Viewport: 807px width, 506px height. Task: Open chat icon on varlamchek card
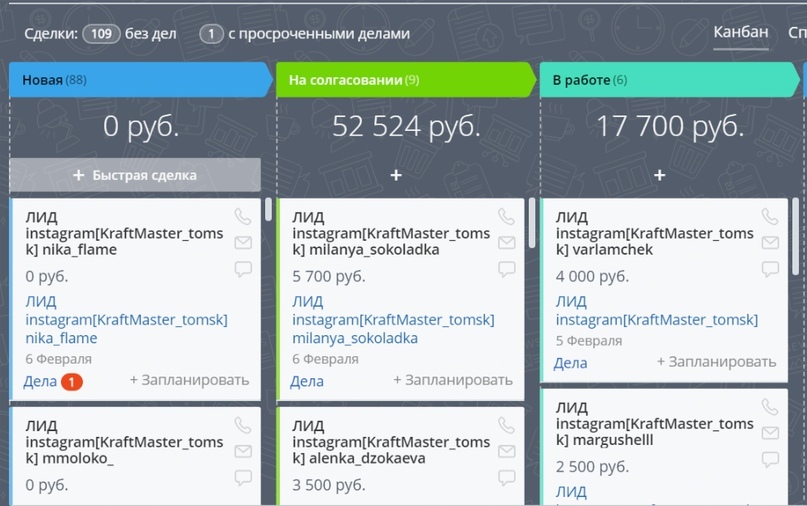click(x=770, y=269)
